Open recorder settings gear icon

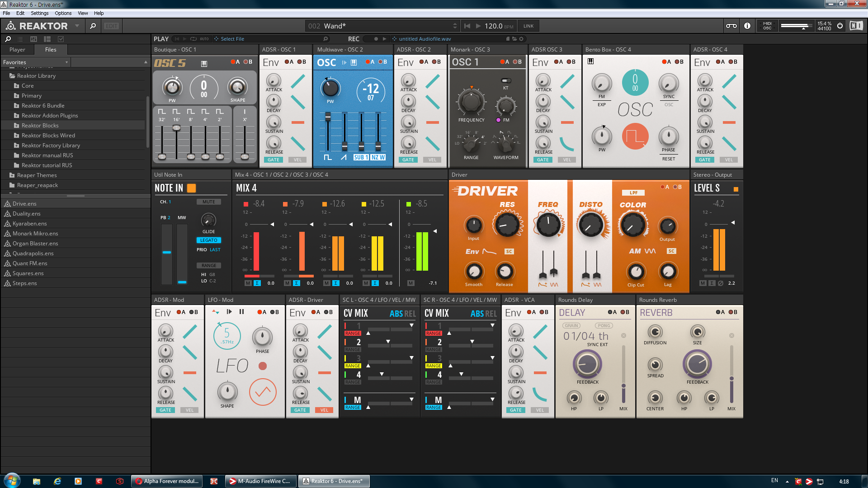521,39
